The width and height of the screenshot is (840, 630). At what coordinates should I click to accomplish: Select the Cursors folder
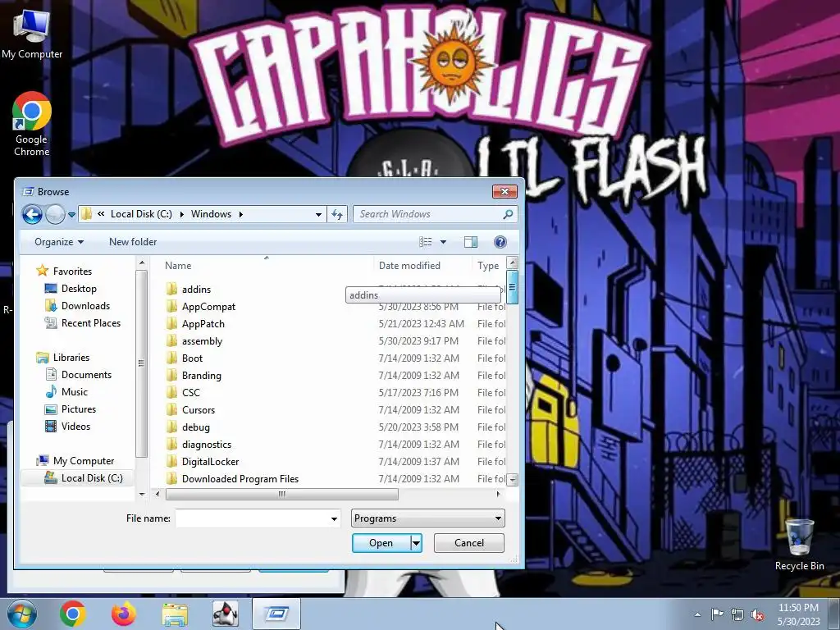199,410
